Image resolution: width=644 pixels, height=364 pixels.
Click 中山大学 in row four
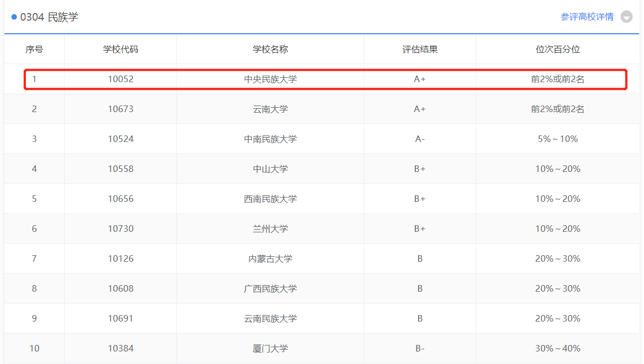[x=270, y=169]
